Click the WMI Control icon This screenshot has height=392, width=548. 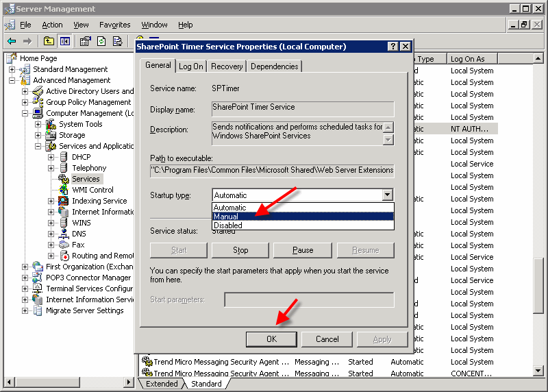click(64, 190)
